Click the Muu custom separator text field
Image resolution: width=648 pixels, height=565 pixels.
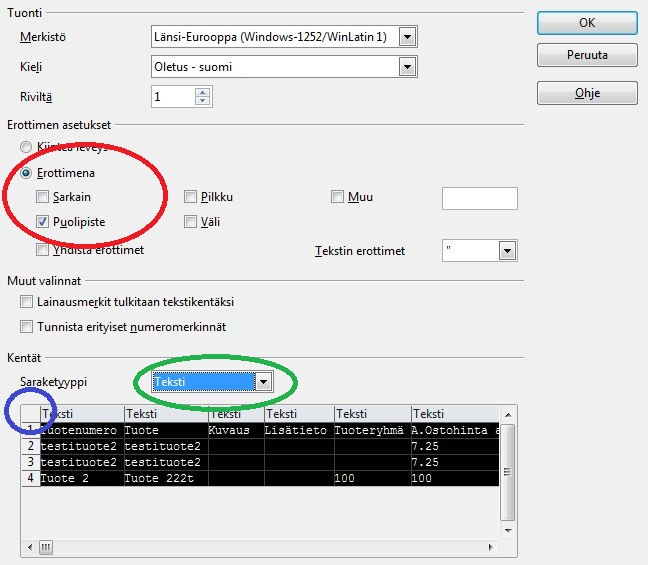479,198
